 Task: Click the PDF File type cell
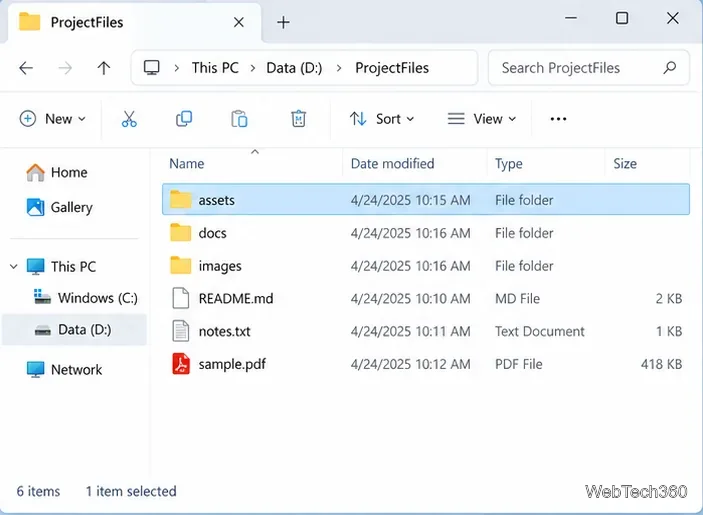point(519,364)
